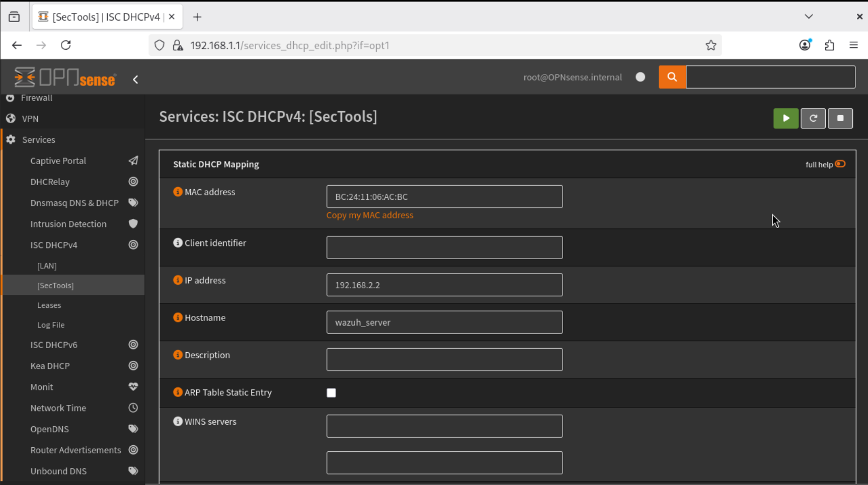Viewport: 868px width, 485px height.
Task: Toggle the full help switch
Action: click(x=840, y=164)
